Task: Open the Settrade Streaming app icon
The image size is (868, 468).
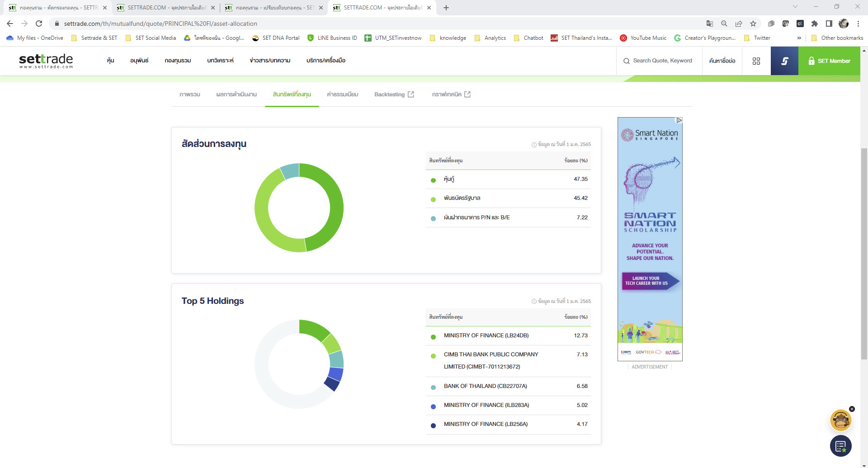Action: pyautogui.click(x=784, y=61)
